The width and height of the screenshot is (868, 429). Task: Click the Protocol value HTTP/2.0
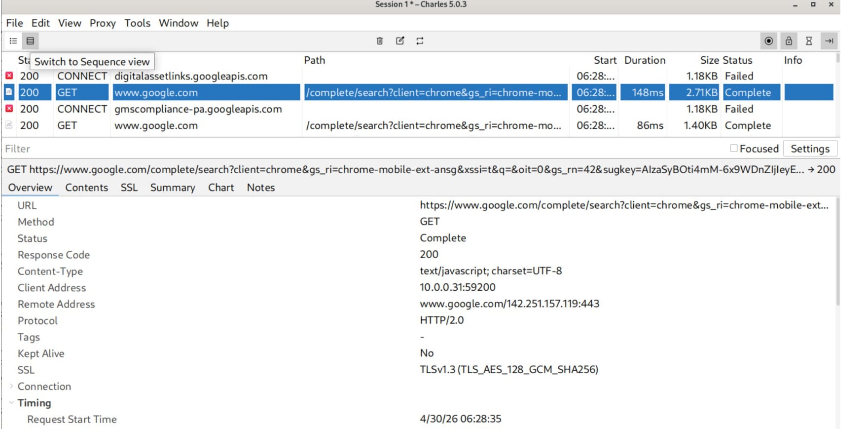click(x=442, y=320)
